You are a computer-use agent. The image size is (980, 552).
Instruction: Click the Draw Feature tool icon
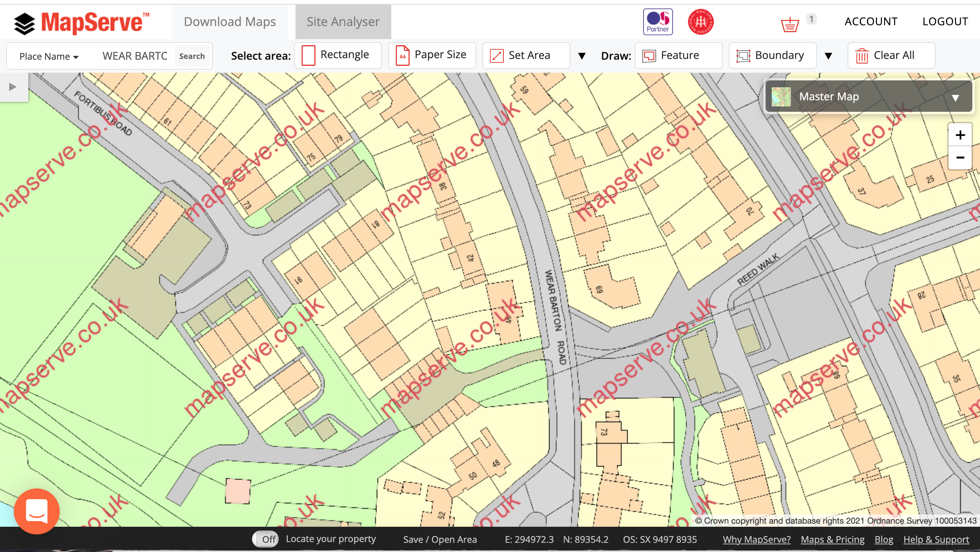[x=648, y=55]
